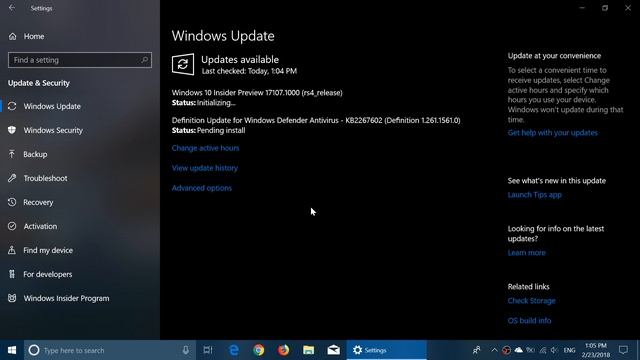This screenshot has width=640, height=360.
Task: Click the Find a setting search box
Action: [x=80, y=60]
